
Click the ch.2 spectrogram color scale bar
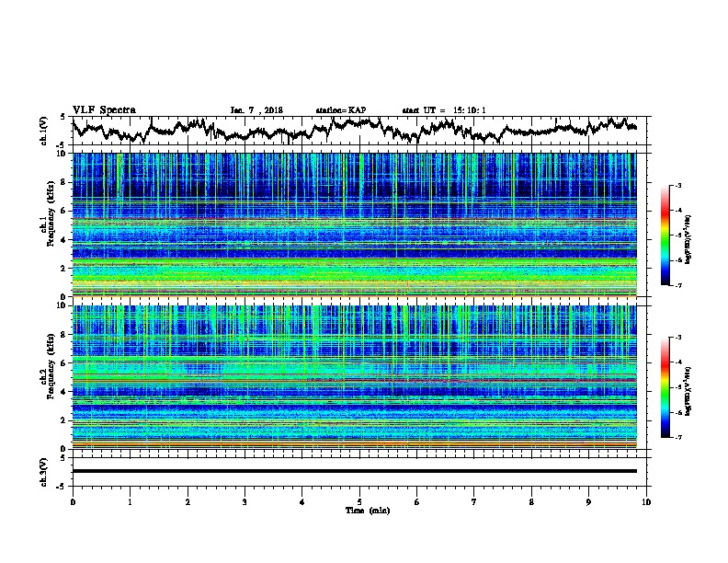pos(665,387)
